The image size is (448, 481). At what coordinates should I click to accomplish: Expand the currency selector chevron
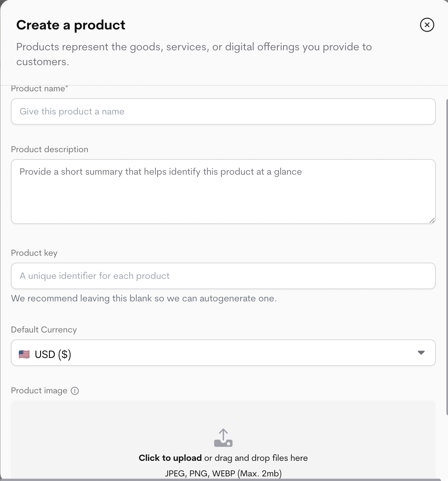(x=421, y=353)
